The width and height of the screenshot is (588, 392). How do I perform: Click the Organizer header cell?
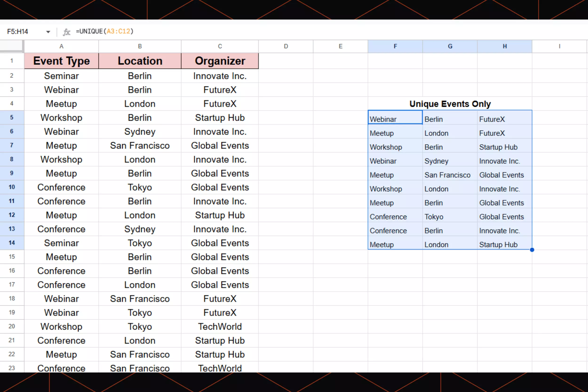coord(220,61)
